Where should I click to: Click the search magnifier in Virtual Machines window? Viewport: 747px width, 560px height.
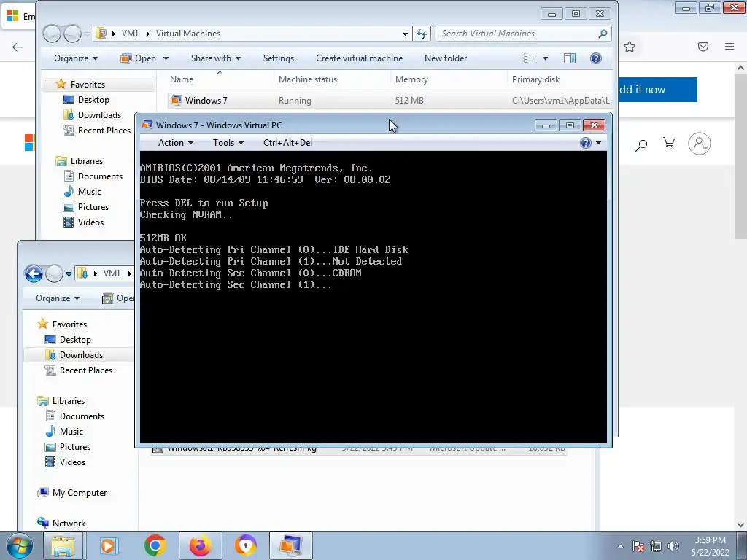603,34
